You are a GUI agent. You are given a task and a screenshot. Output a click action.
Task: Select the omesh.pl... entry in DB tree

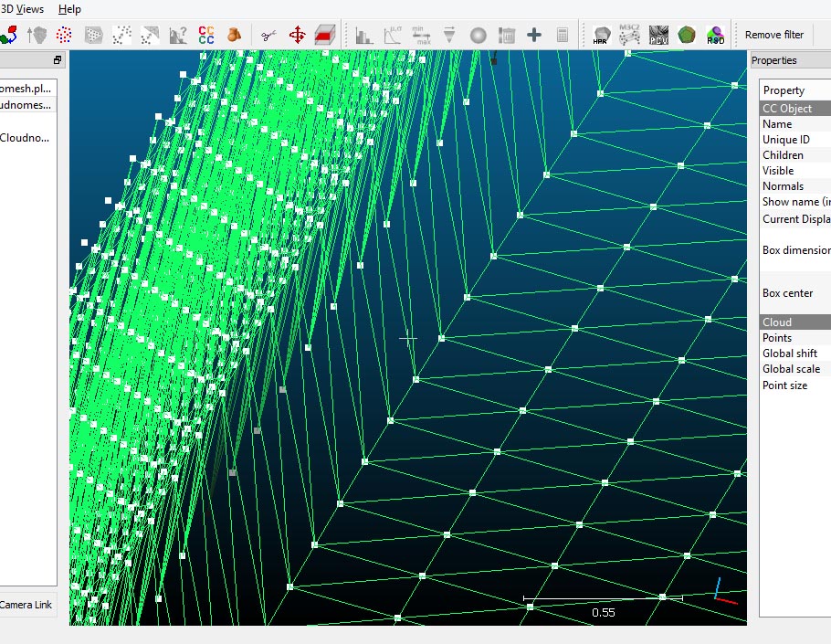[x=26, y=89]
